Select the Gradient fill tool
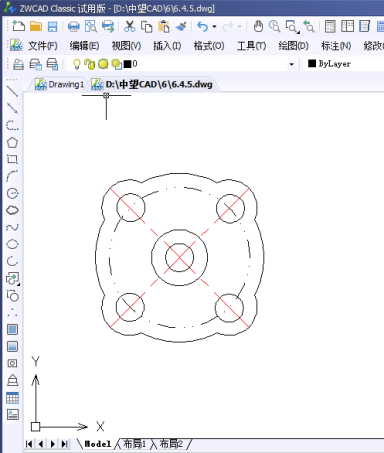 coord(12,346)
